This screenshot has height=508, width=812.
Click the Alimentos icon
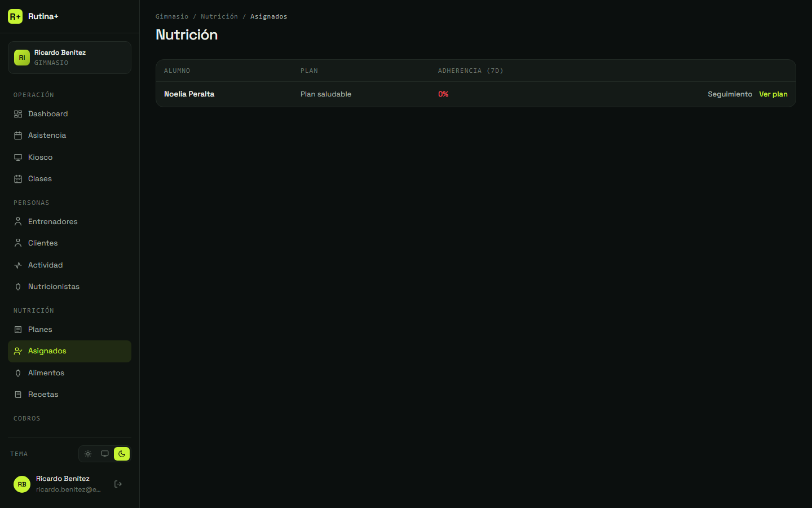[x=18, y=373]
